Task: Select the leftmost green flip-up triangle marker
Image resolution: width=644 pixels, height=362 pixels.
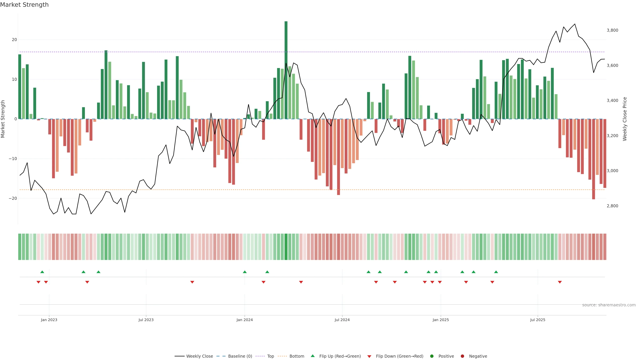Action: click(x=42, y=272)
